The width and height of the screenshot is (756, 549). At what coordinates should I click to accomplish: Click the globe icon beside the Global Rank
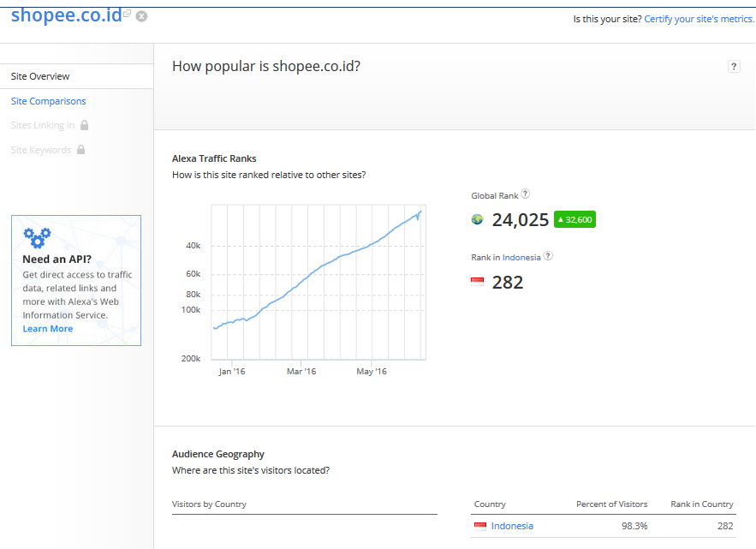477,219
